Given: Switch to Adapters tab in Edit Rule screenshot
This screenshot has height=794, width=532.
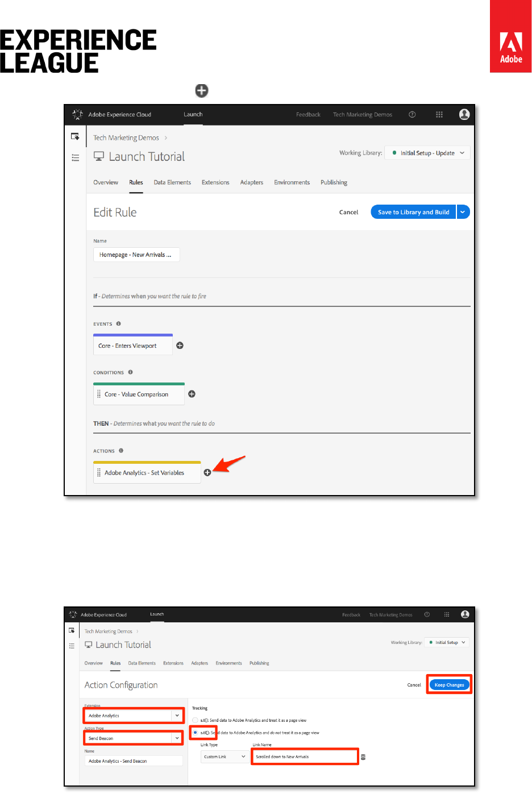Looking at the screenshot, I should tap(252, 182).
